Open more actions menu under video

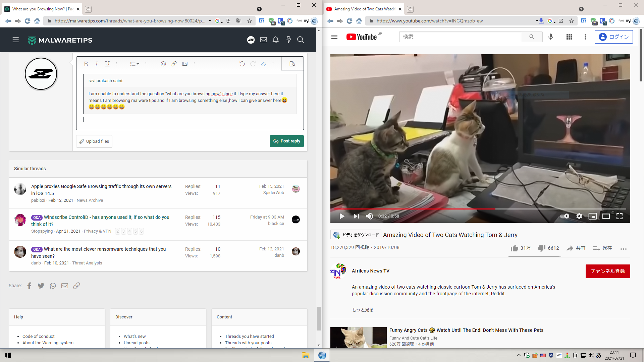click(624, 249)
